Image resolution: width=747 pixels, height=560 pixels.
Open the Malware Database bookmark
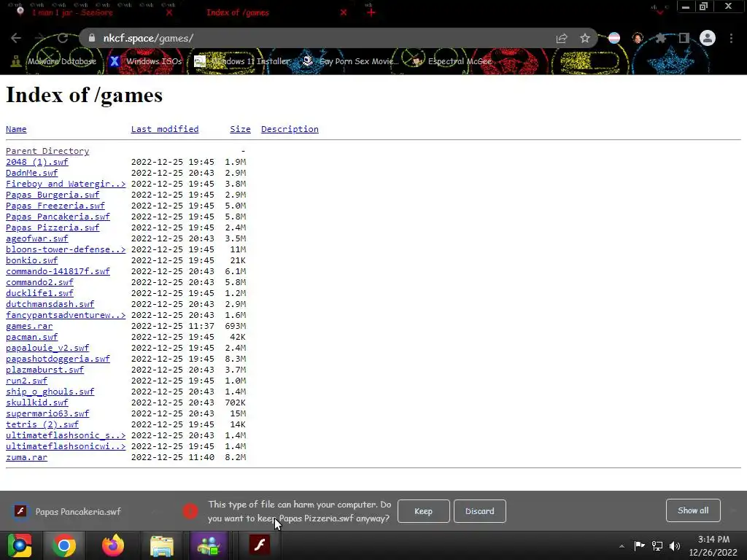[54, 61]
